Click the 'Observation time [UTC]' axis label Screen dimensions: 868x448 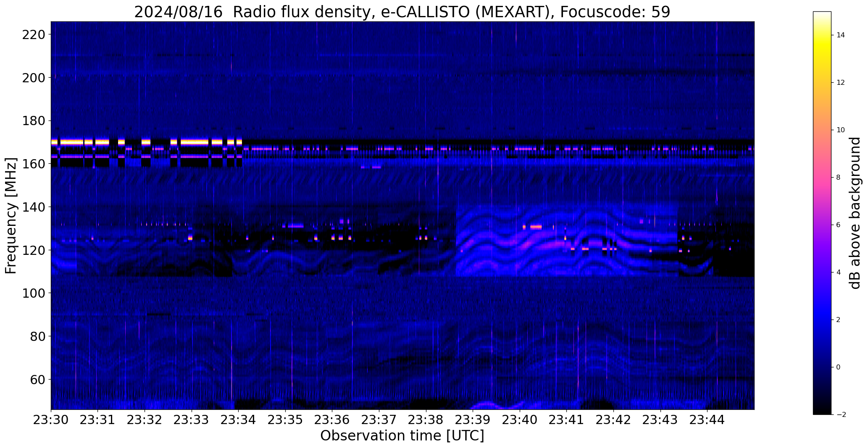pyautogui.click(x=402, y=436)
